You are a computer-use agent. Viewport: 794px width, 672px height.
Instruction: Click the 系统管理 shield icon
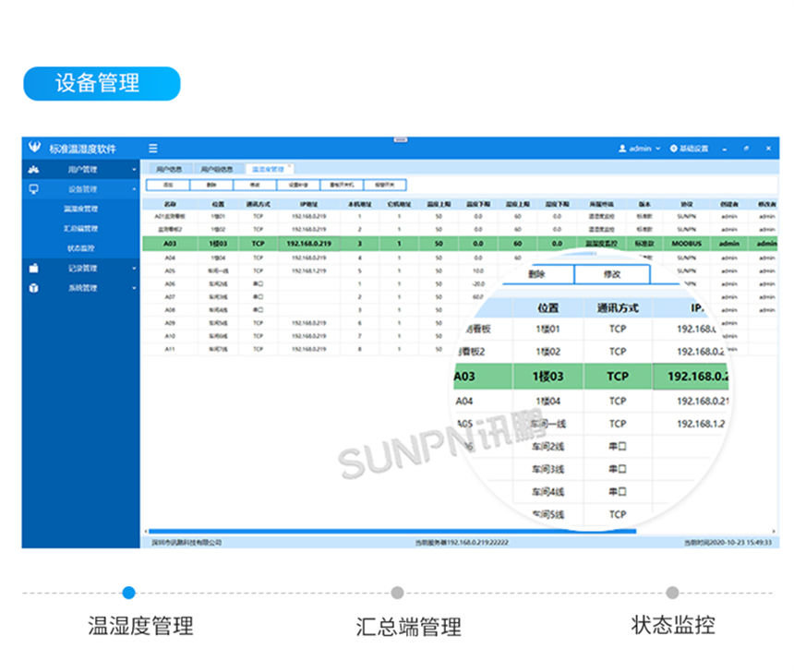pyautogui.click(x=34, y=288)
